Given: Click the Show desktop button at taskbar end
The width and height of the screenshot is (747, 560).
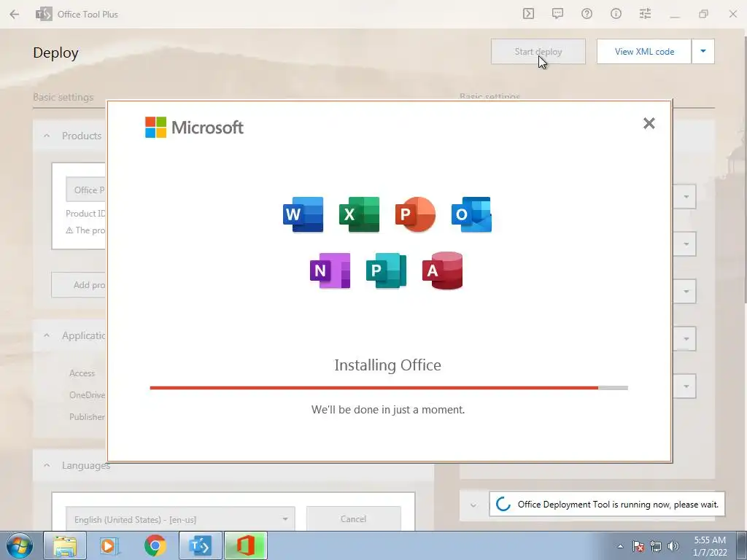Looking at the screenshot, I should tap(741, 545).
